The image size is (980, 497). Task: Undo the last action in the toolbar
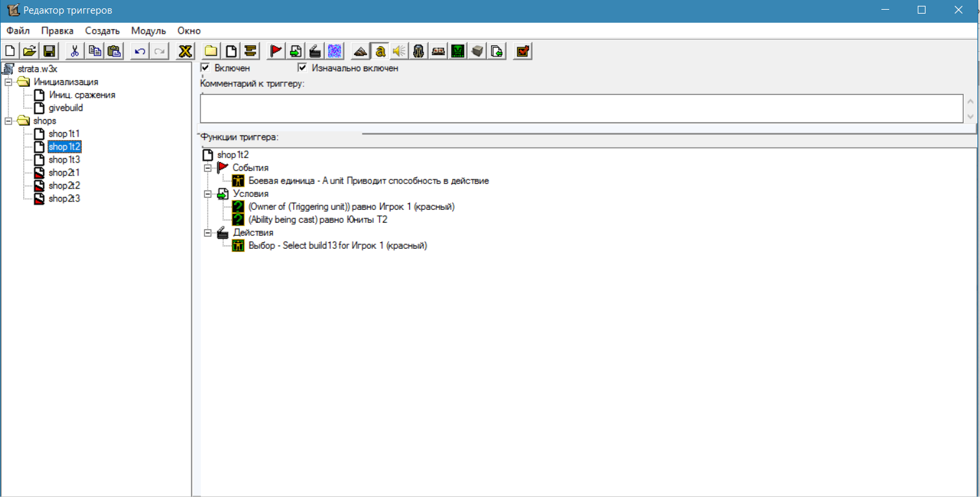click(140, 51)
